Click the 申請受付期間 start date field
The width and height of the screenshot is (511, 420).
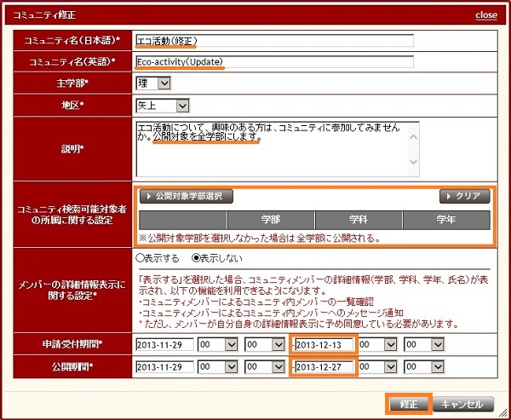pyautogui.click(x=164, y=344)
